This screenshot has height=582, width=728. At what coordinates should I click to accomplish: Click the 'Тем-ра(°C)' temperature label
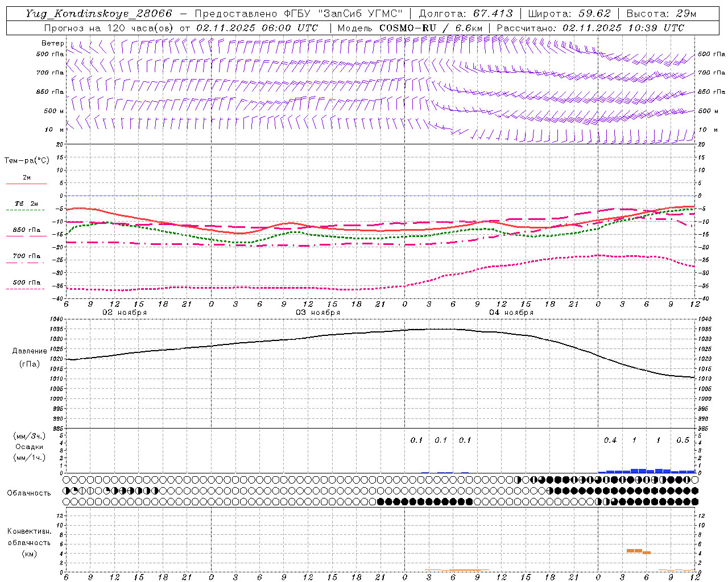click(x=27, y=161)
